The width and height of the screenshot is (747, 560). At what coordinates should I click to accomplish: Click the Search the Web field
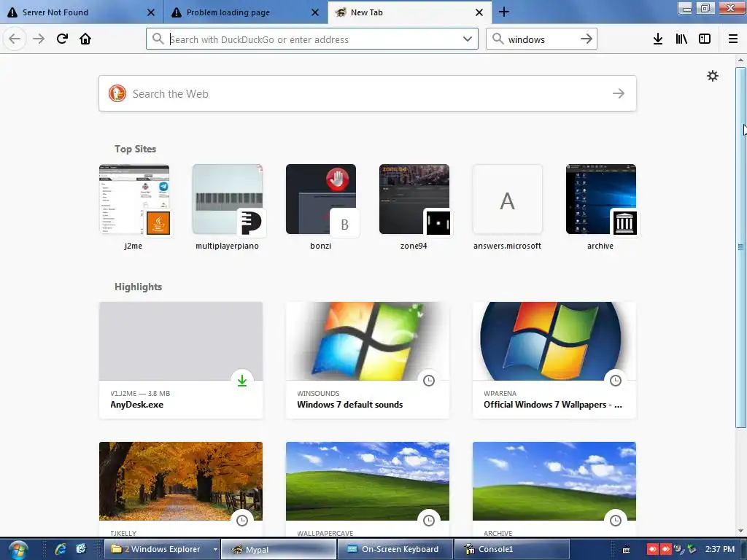tap(368, 93)
